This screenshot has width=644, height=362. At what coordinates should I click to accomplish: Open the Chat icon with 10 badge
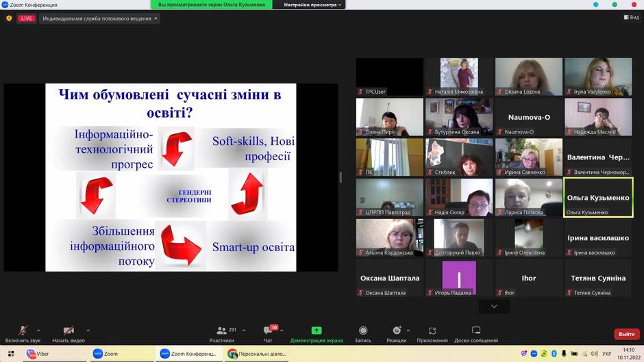coord(268,331)
